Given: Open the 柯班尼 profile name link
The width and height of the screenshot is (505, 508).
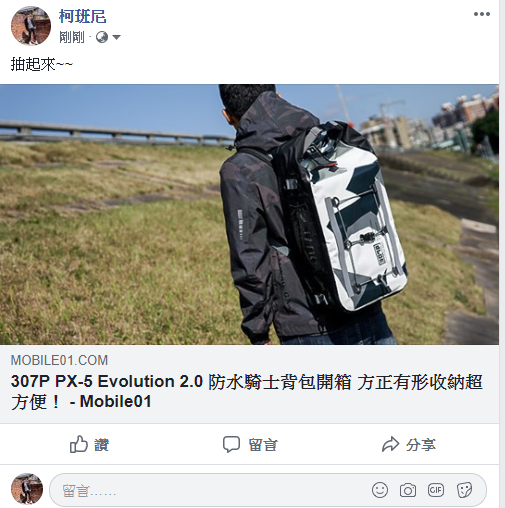Looking at the screenshot, I should 83,16.
